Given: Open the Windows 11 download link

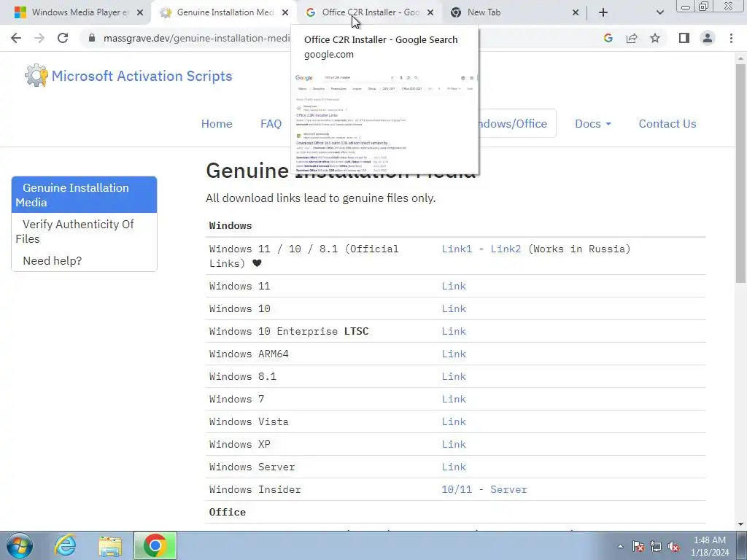Looking at the screenshot, I should tap(454, 286).
